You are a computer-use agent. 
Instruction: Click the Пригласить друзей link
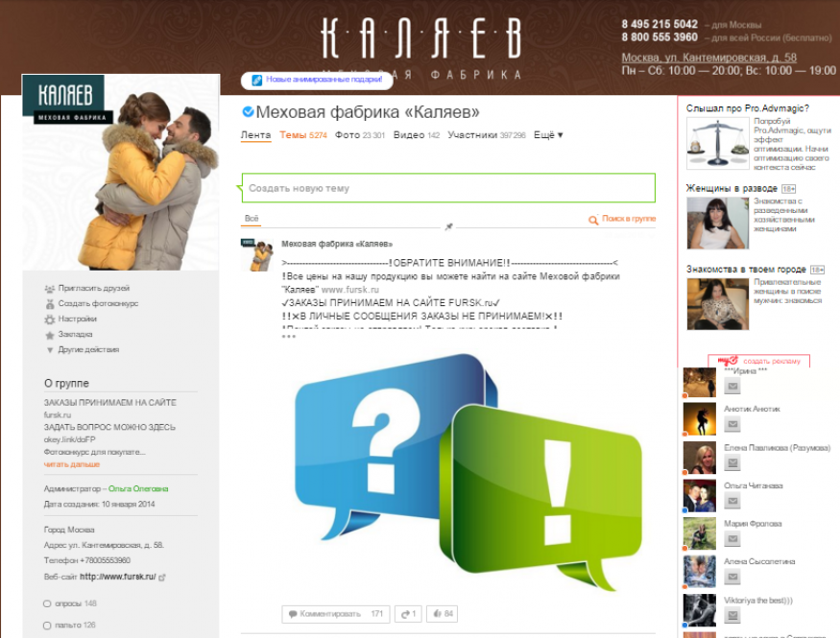[x=94, y=288]
